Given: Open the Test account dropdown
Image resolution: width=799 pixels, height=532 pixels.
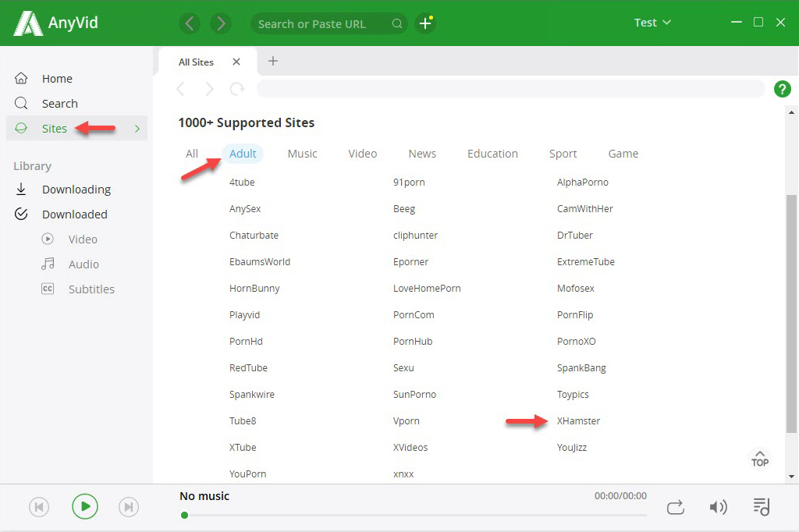Looking at the screenshot, I should [652, 23].
